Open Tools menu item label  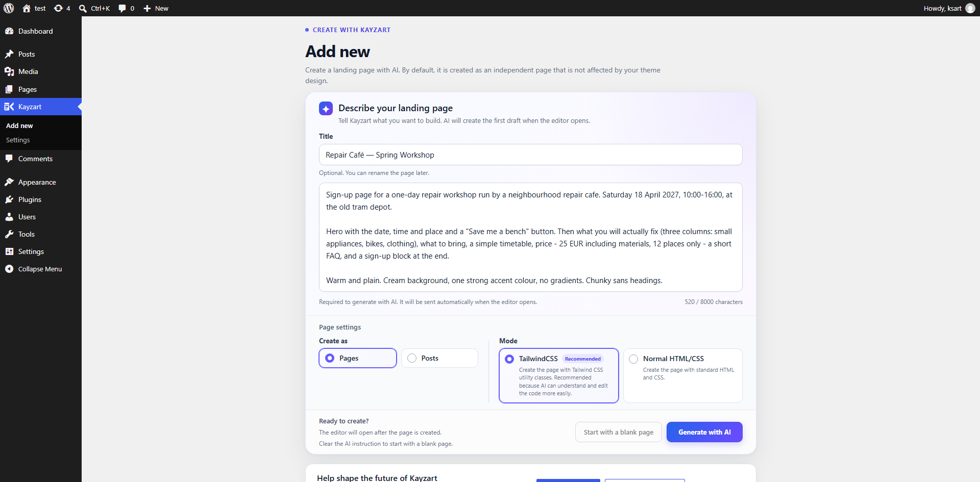(27, 234)
